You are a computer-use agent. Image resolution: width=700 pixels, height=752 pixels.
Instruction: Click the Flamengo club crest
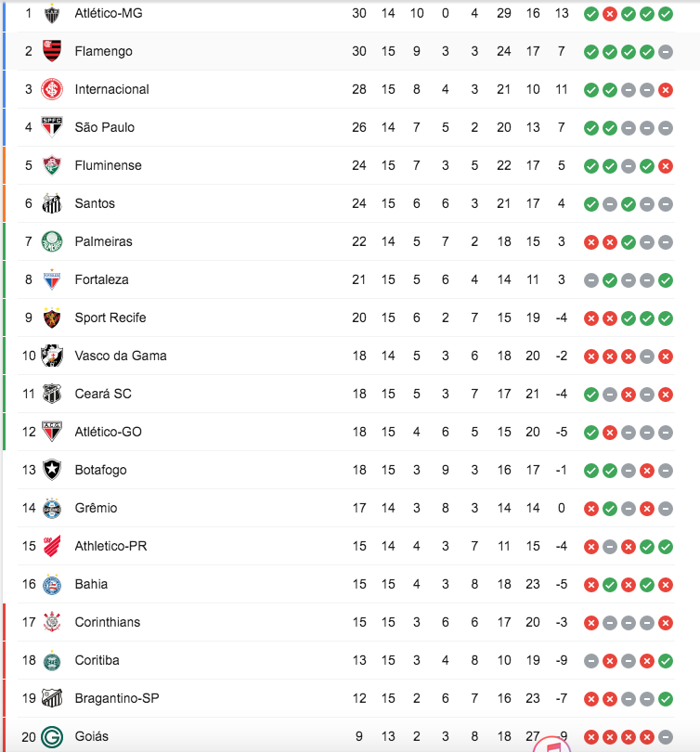point(52,51)
